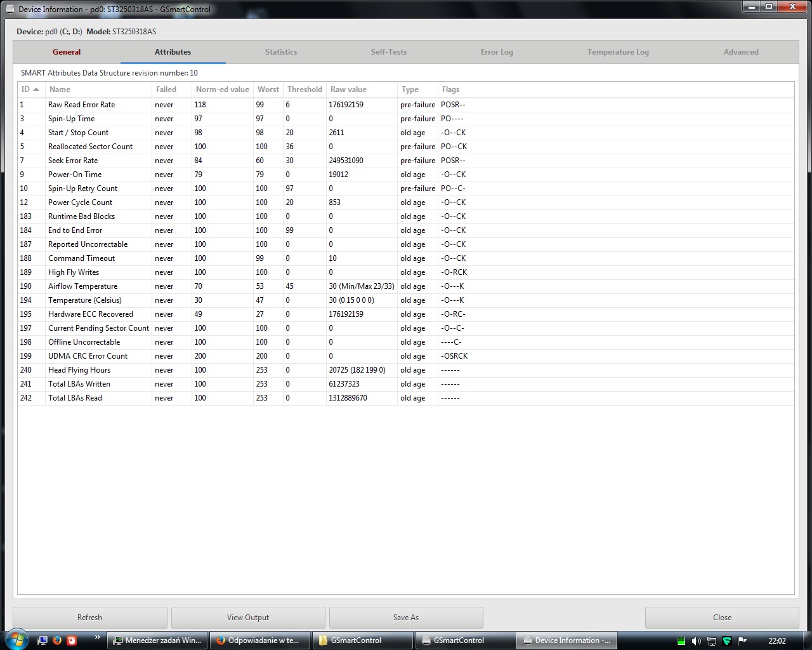Sort by the Type column header
812x650 pixels.
point(417,90)
